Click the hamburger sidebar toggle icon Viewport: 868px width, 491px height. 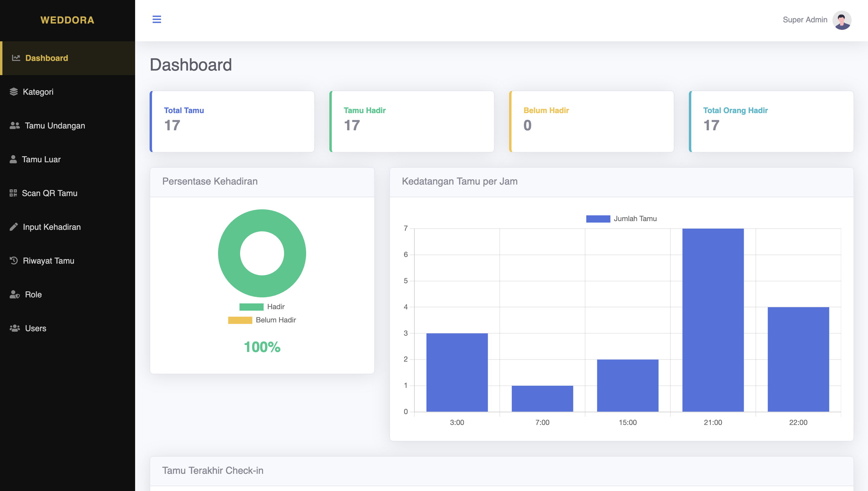pos(157,19)
